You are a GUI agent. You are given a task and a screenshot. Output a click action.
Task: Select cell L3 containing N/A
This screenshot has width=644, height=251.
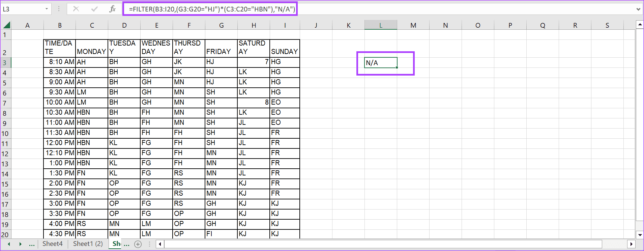pos(381,63)
